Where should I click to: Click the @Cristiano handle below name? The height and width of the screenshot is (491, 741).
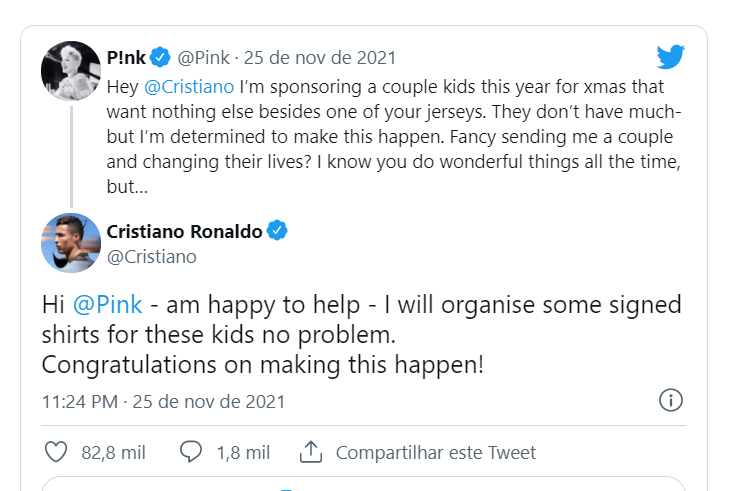click(151, 257)
